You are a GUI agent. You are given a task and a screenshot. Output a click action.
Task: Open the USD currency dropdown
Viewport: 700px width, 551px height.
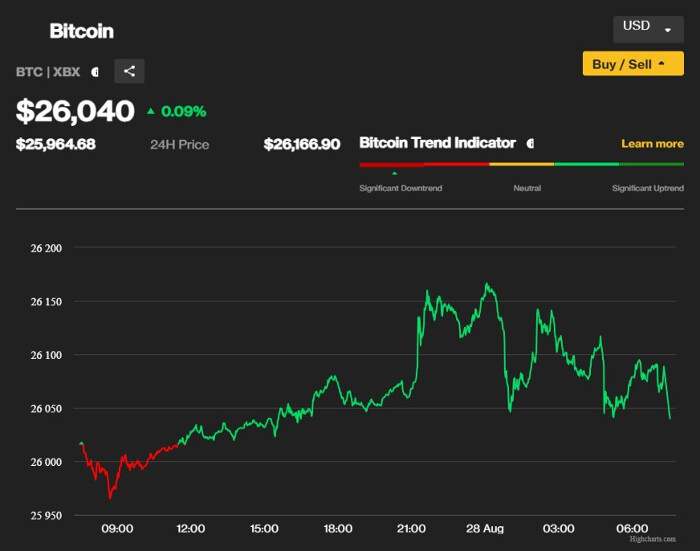click(x=648, y=29)
